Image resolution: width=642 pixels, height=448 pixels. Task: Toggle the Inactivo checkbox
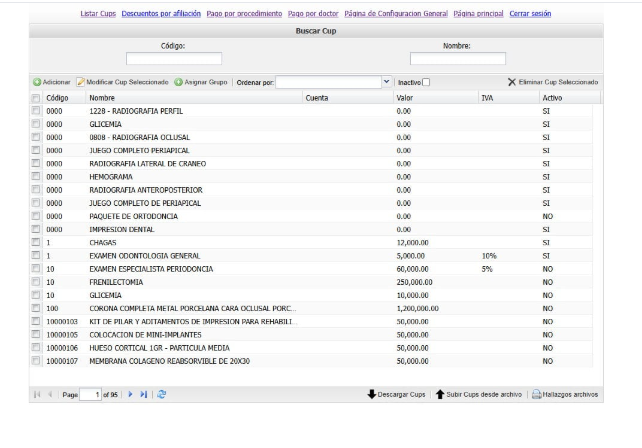(426, 82)
